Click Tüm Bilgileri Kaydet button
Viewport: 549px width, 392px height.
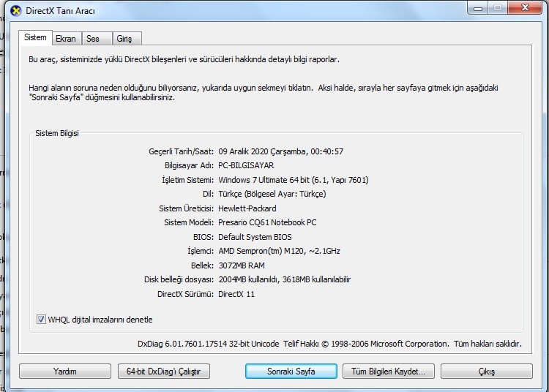389,372
